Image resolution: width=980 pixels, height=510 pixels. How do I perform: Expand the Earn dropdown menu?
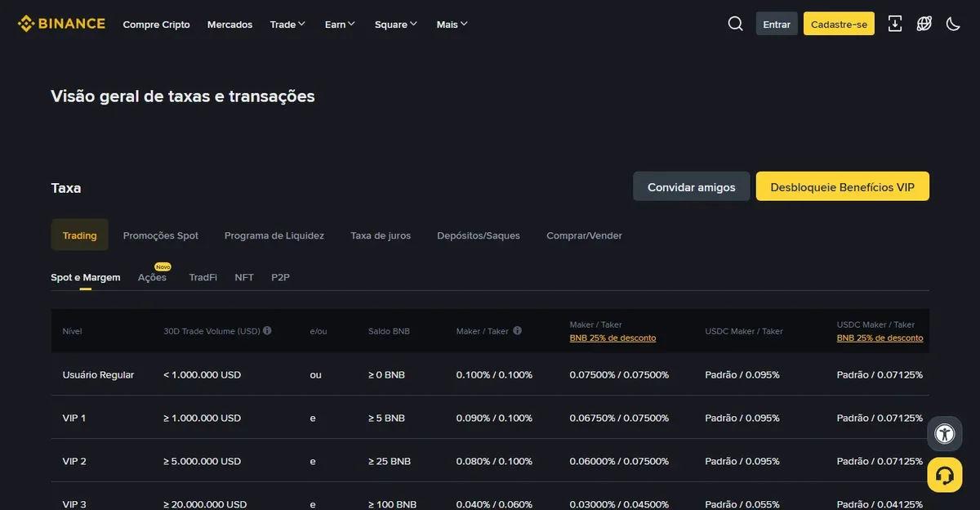pos(340,25)
